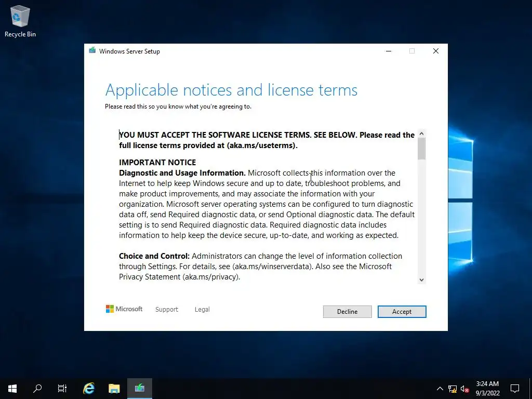
Task: Click the muted volume tray icon
Action: [x=465, y=389]
